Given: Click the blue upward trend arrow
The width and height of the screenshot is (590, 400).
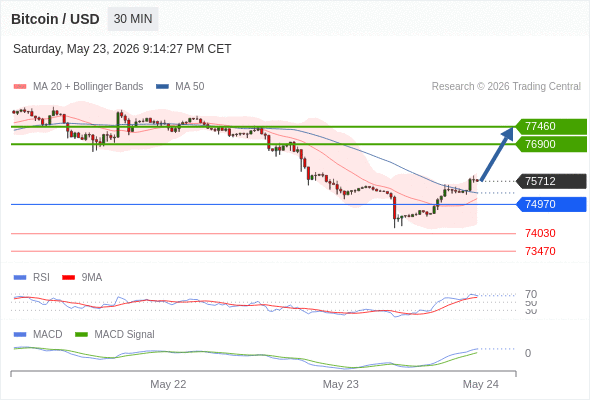Looking at the screenshot, I should tap(497, 154).
